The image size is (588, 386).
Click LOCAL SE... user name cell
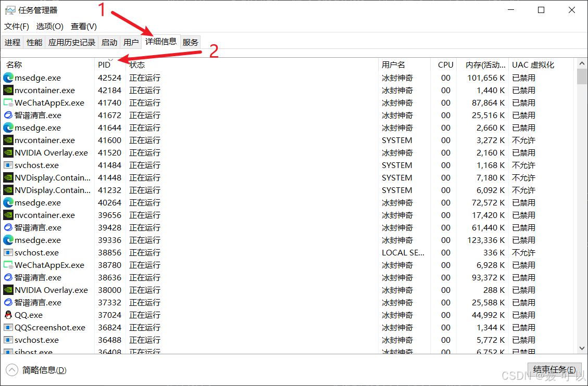click(403, 252)
